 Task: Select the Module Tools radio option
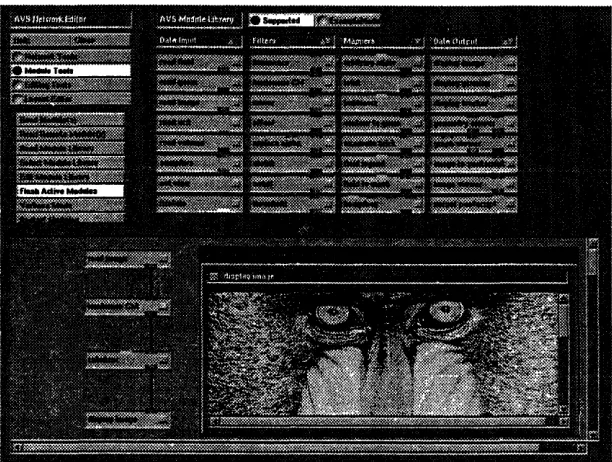(x=71, y=71)
